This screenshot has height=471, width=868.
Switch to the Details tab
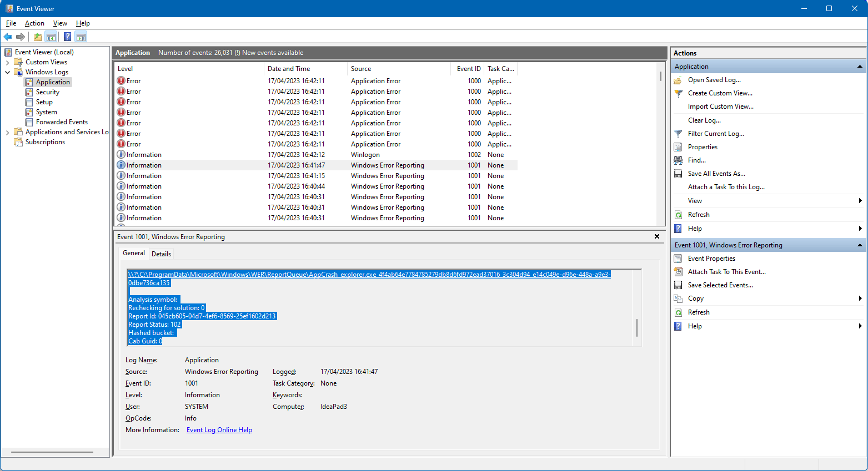point(161,254)
